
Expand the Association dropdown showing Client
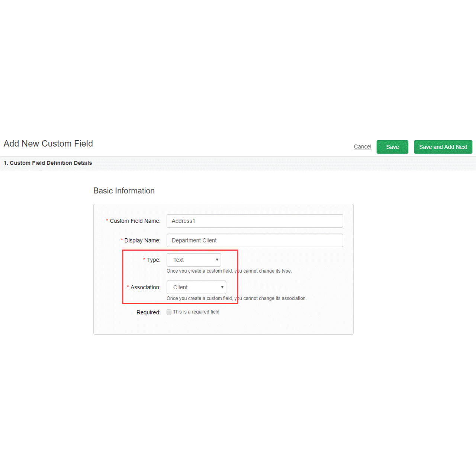point(196,287)
